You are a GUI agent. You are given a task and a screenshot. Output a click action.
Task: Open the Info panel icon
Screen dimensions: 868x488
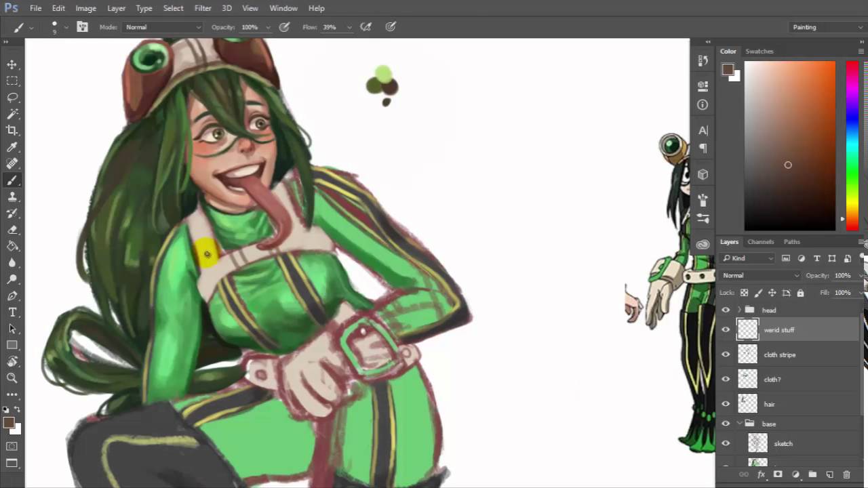click(703, 105)
